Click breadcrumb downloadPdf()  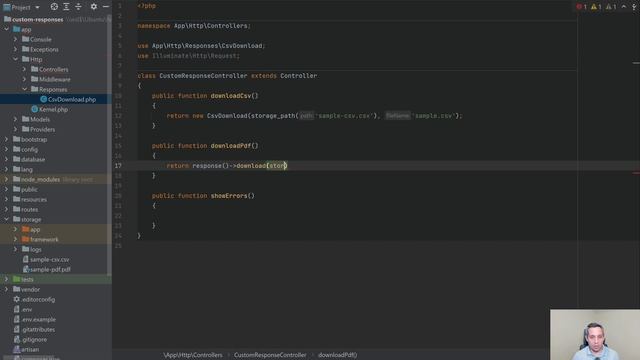tap(338, 355)
